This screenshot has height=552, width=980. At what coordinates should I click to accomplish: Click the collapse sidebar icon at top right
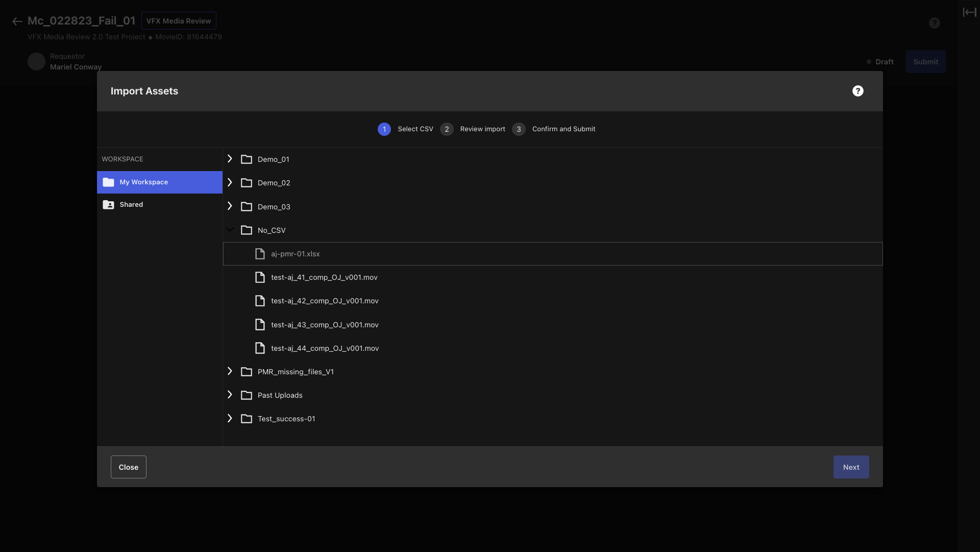tap(969, 12)
